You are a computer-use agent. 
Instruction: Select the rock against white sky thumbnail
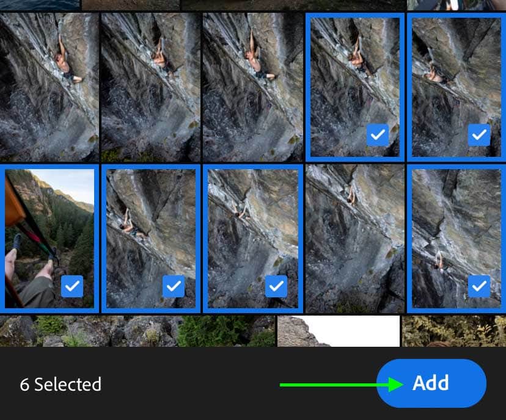click(x=339, y=331)
